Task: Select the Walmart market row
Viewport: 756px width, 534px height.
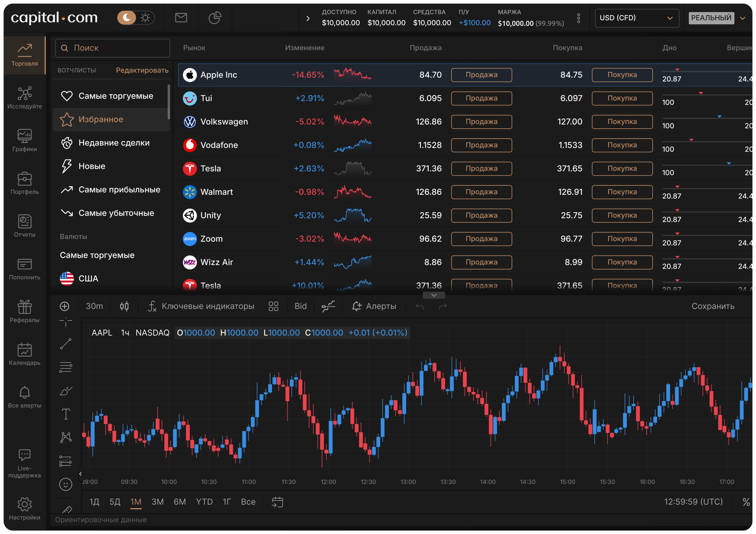Action: 465,192
